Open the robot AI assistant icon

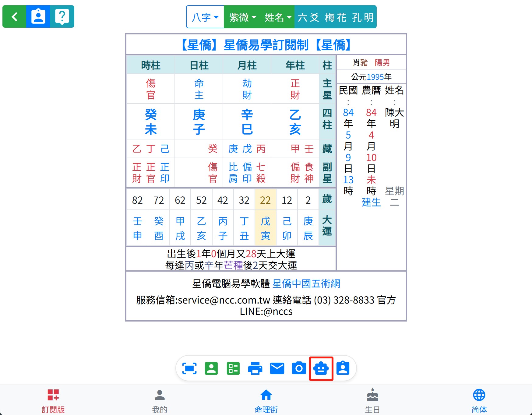tap(321, 368)
